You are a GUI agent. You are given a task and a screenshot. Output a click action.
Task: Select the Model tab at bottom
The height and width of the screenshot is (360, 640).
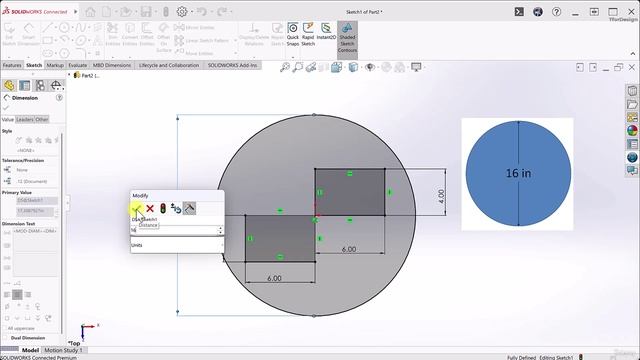click(30, 350)
